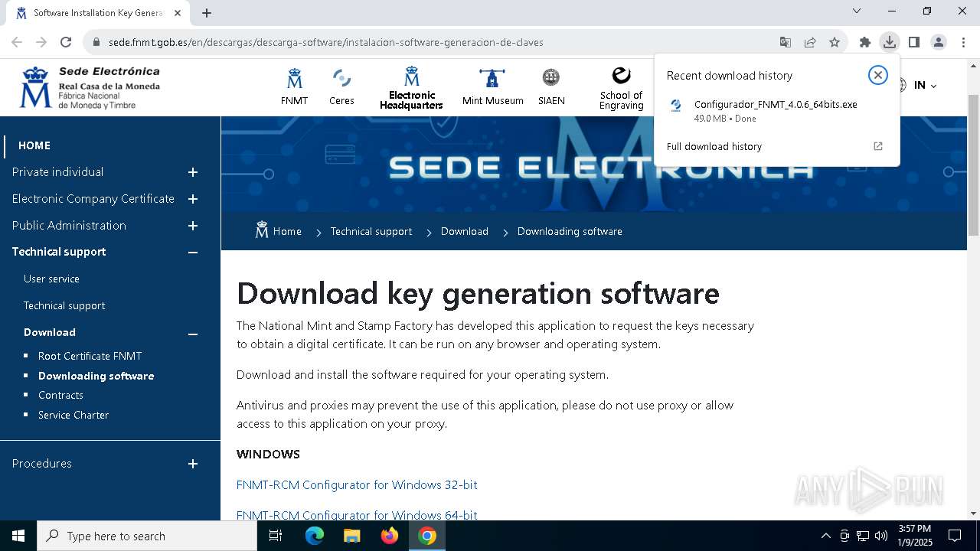The image size is (980, 551).
Task: Collapse the Technical support section
Action: 193,252
